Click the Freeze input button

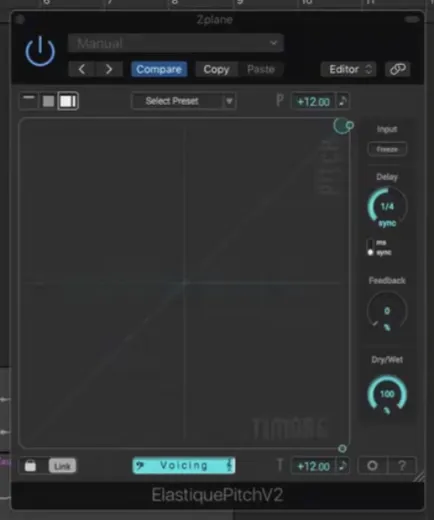[387, 149]
